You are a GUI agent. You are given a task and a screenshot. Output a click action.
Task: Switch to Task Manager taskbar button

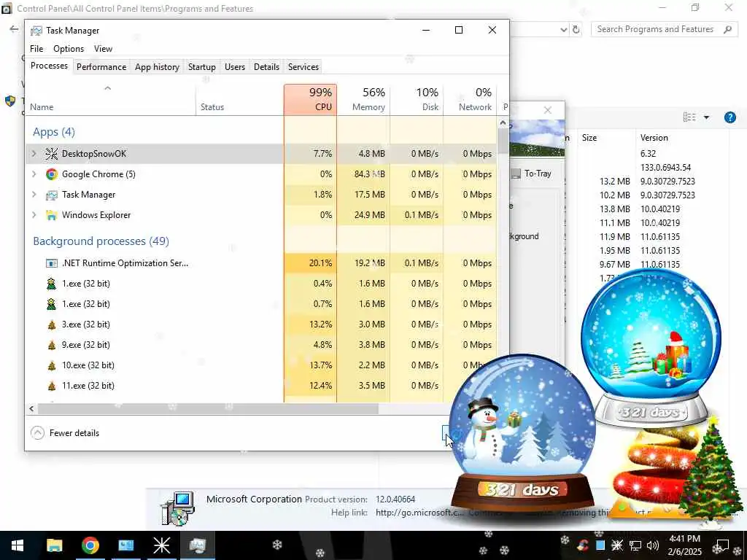(197, 545)
